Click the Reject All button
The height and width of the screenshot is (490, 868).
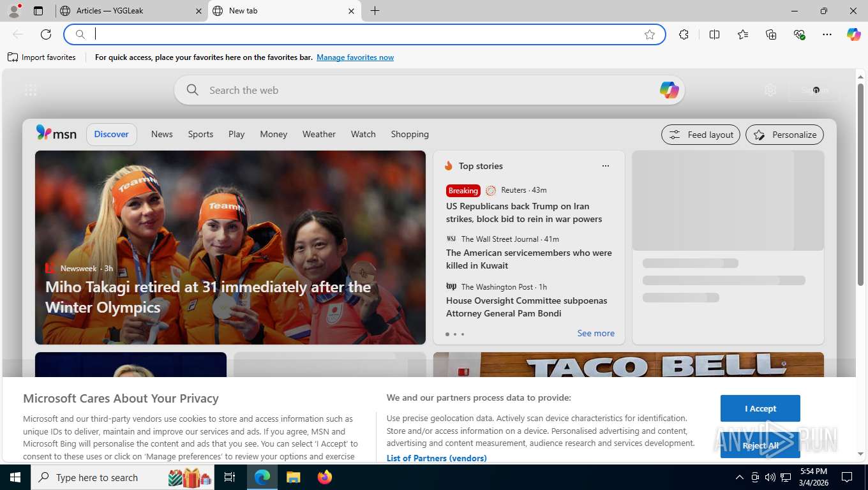pyautogui.click(x=760, y=445)
